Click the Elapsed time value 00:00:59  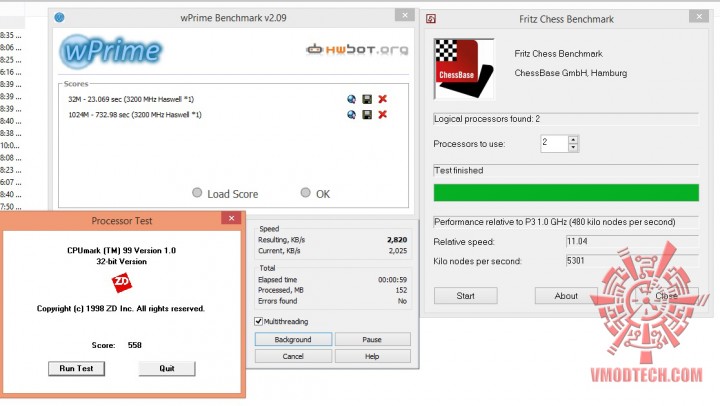pyautogui.click(x=393, y=280)
